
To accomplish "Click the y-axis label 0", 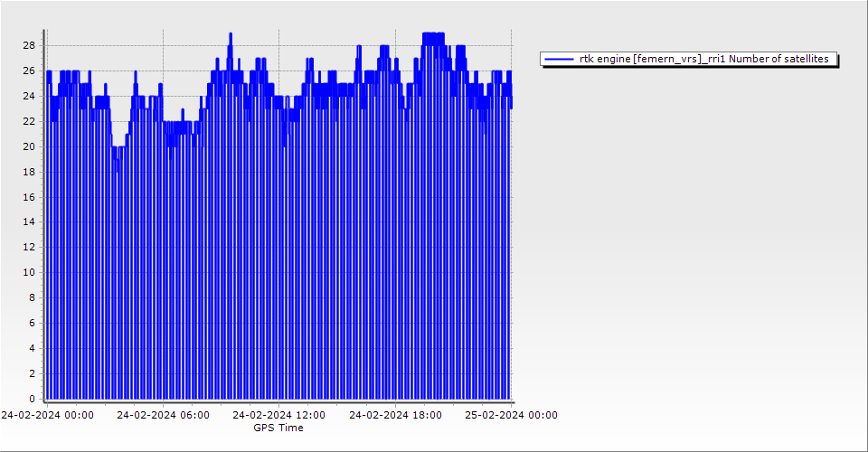I will pyautogui.click(x=32, y=399).
